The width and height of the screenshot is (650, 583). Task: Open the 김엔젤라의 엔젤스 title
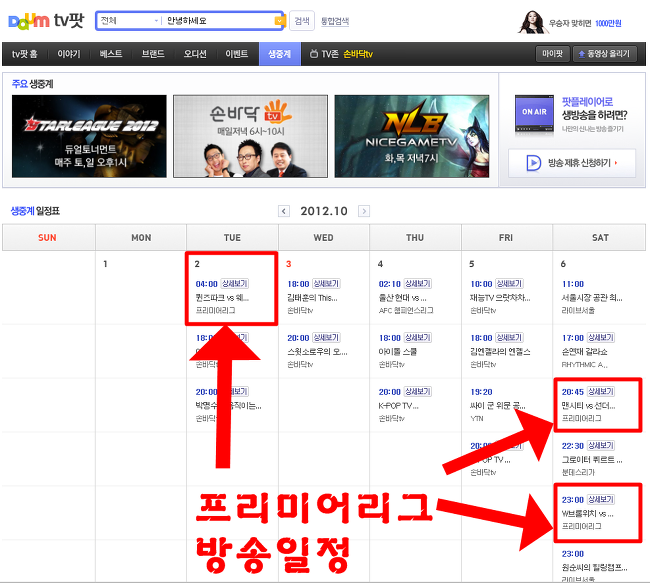coord(500,352)
